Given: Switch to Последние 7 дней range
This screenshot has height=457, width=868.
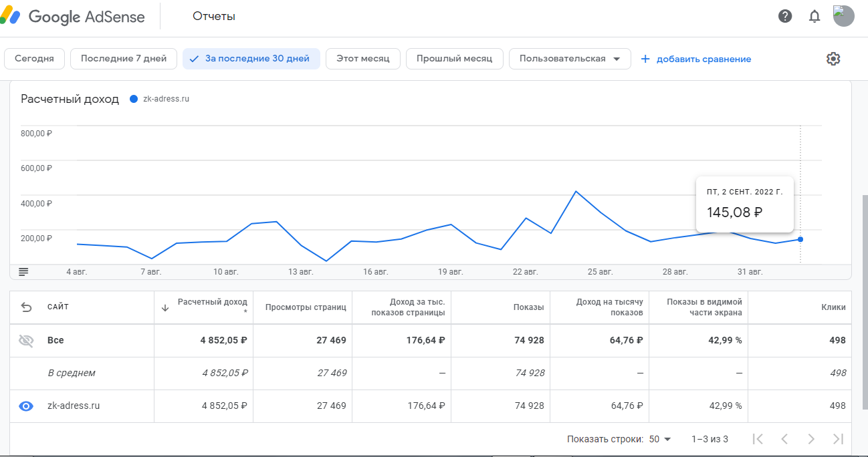Looking at the screenshot, I should 124,59.
